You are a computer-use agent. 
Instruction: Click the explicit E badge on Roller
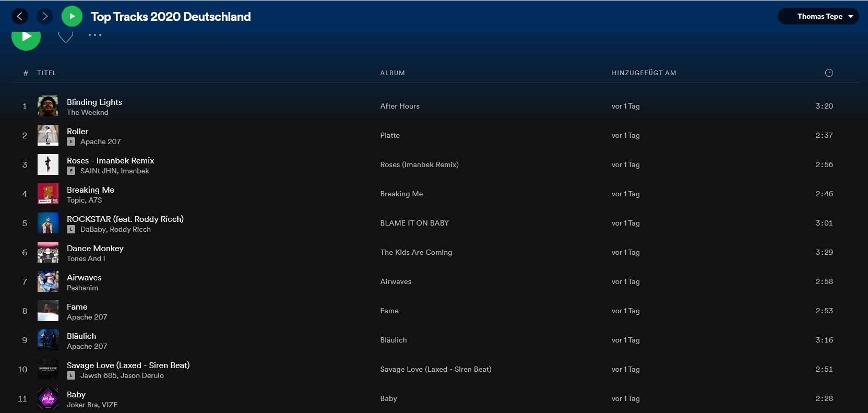pyautogui.click(x=71, y=141)
